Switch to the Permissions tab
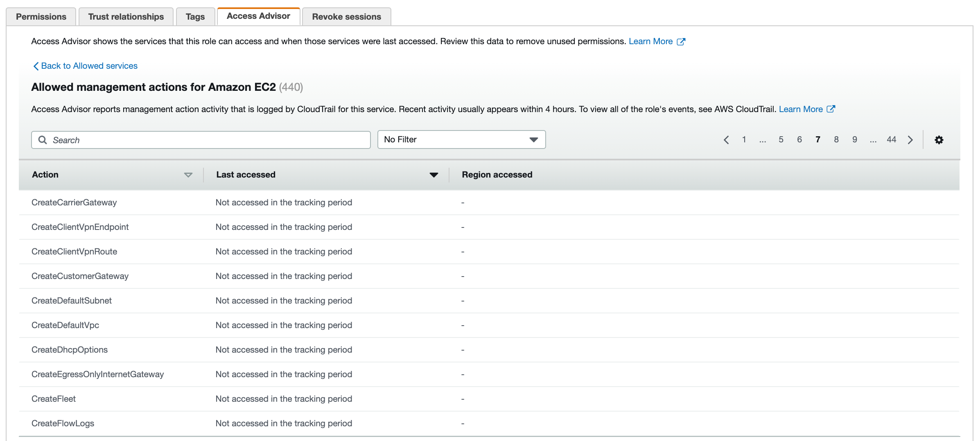 41,16
